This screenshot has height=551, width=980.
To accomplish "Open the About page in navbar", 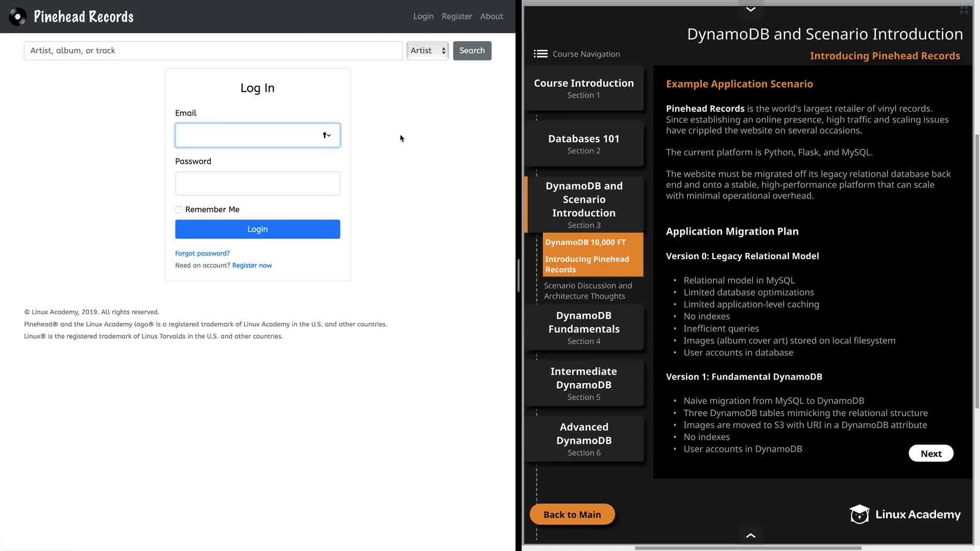I will (x=491, y=16).
